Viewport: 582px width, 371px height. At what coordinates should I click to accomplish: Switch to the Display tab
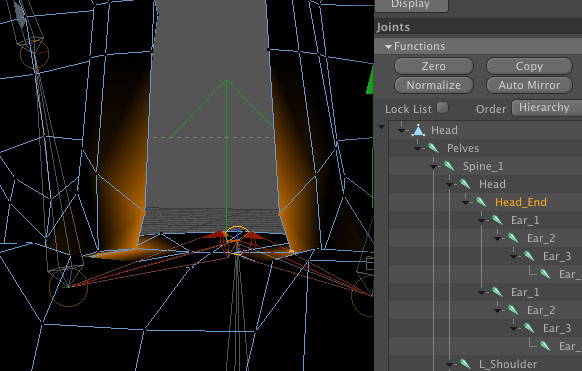point(411,5)
